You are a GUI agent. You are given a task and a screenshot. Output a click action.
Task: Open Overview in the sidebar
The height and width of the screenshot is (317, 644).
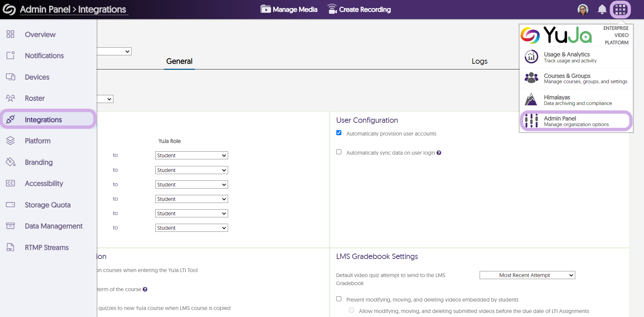point(40,35)
